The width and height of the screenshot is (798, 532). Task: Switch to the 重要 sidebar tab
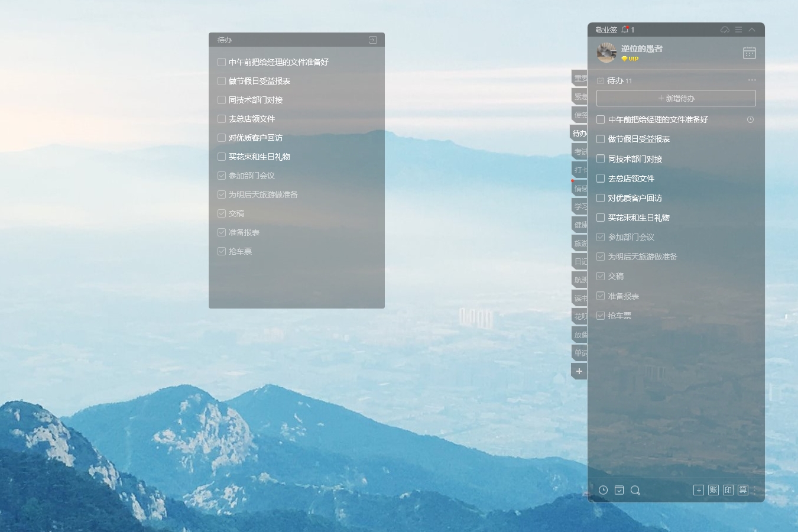click(579, 78)
